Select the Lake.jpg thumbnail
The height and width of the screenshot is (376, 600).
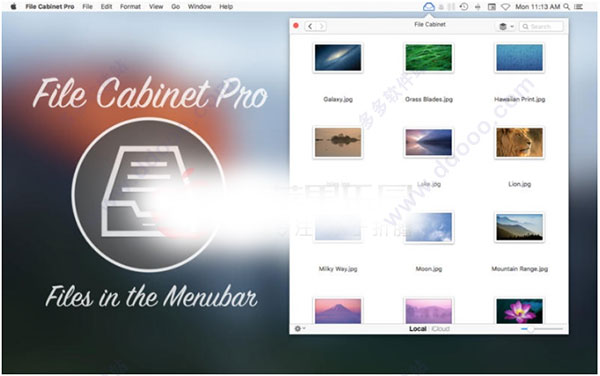pyautogui.click(x=429, y=142)
